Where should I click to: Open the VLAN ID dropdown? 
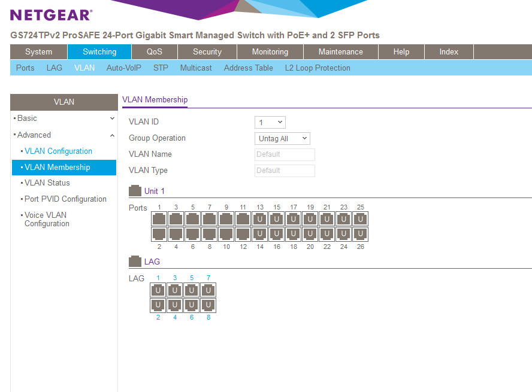[x=270, y=122]
